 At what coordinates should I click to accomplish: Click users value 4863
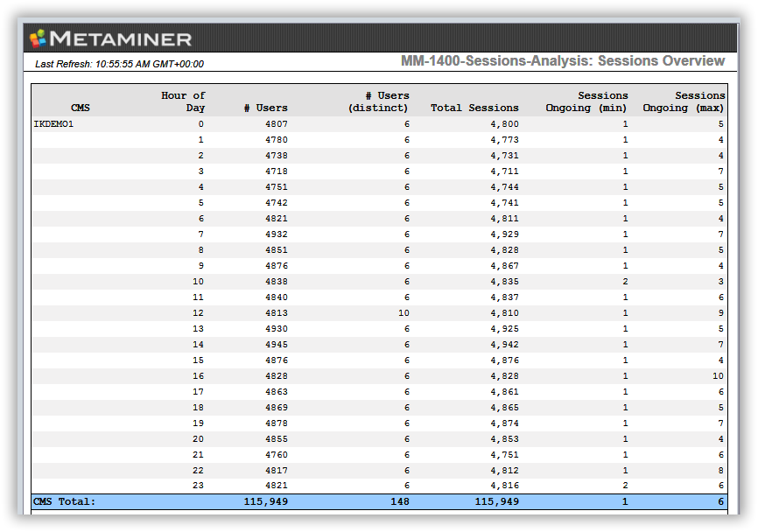click(277, 392)
